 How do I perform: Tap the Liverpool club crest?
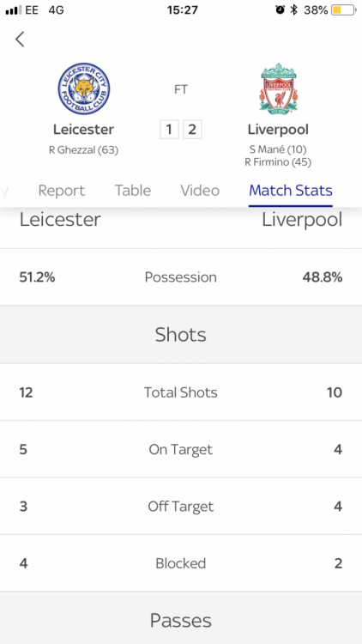coord(278,88)
